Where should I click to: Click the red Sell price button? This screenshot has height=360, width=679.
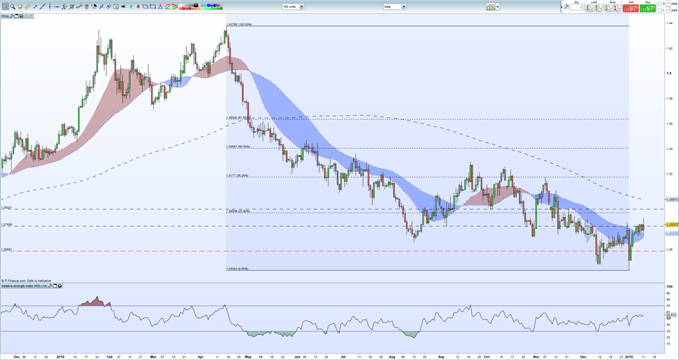(x=631, y=8)
